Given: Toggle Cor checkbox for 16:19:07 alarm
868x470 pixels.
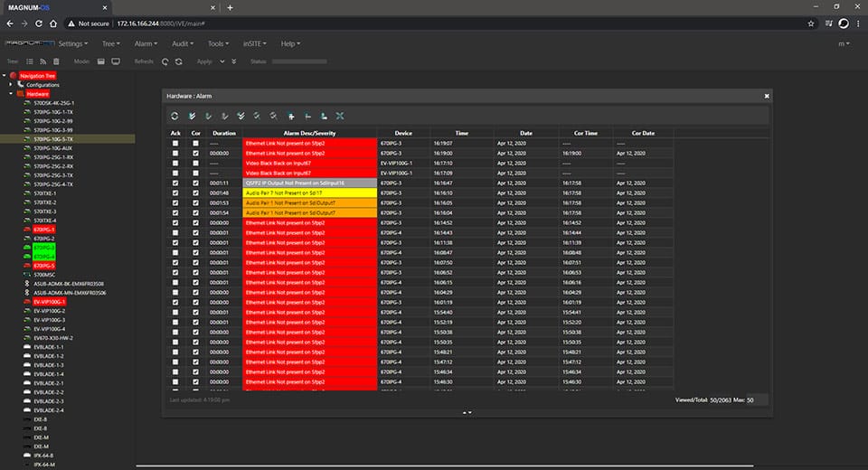Looking at the screenshot, I should point(195,144).
